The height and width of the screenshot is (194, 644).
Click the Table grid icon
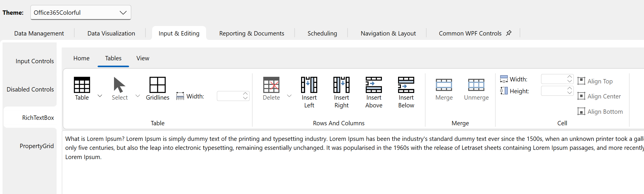click(82, 85)
